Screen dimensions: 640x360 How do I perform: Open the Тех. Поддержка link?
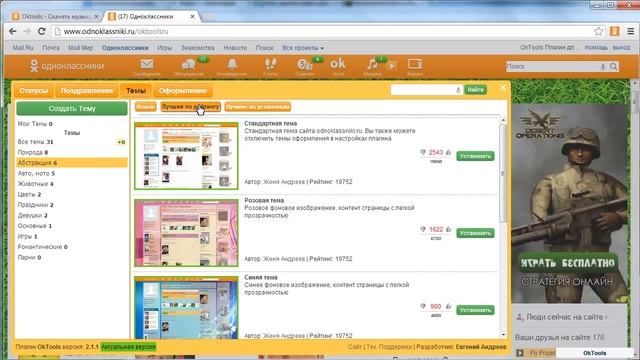[x=389, y=347]
